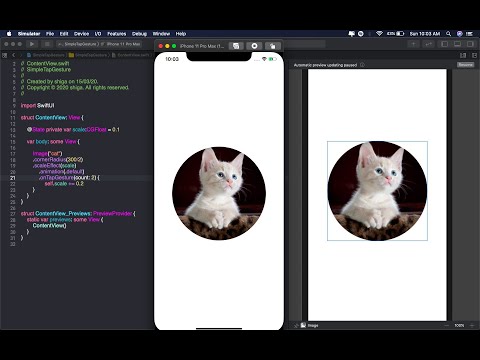480x360 pixels.
Task: Click the Resume preview button
Action: click(465, 65)
